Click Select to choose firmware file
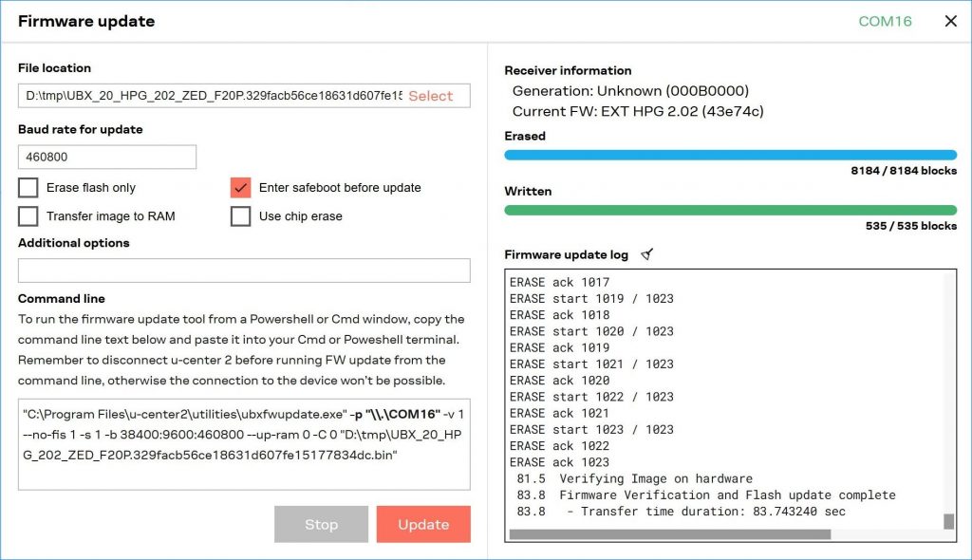 430,96
